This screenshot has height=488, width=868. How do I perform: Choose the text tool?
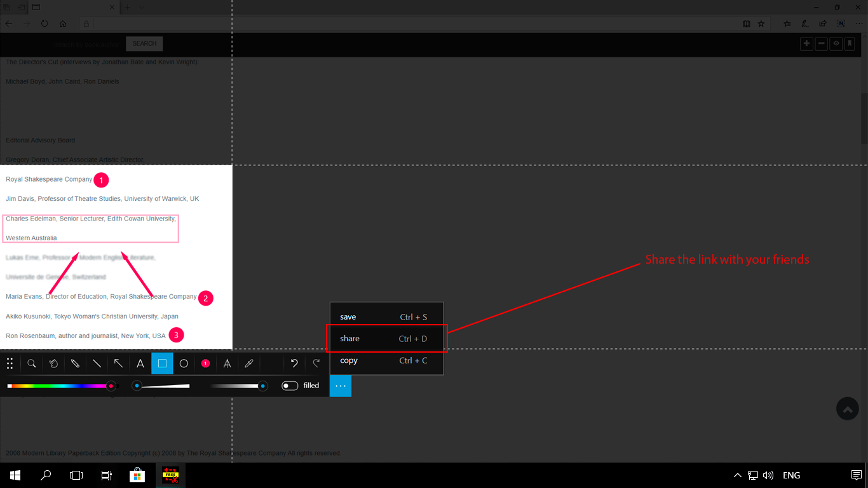point(140,363)
